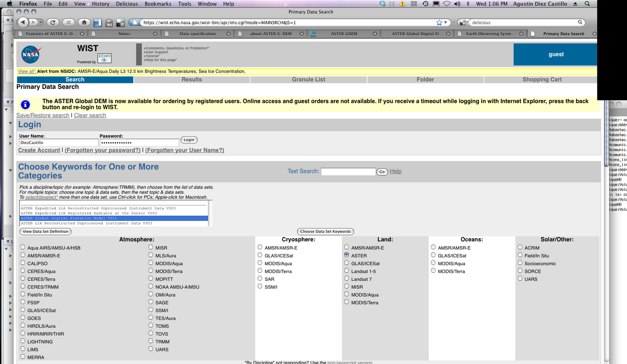
Task: Open the Shopping Cart tab
Action: point(542,80)
